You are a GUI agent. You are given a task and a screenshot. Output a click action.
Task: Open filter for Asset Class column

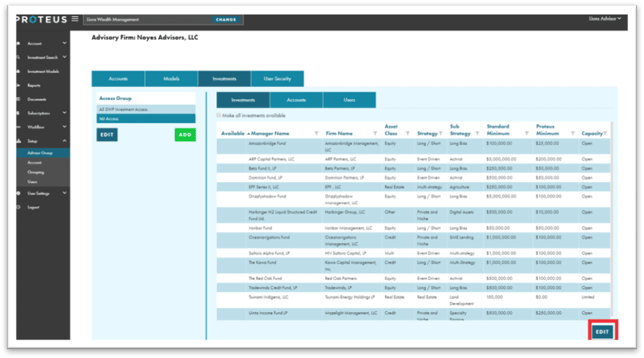click(x=408, y=134)
